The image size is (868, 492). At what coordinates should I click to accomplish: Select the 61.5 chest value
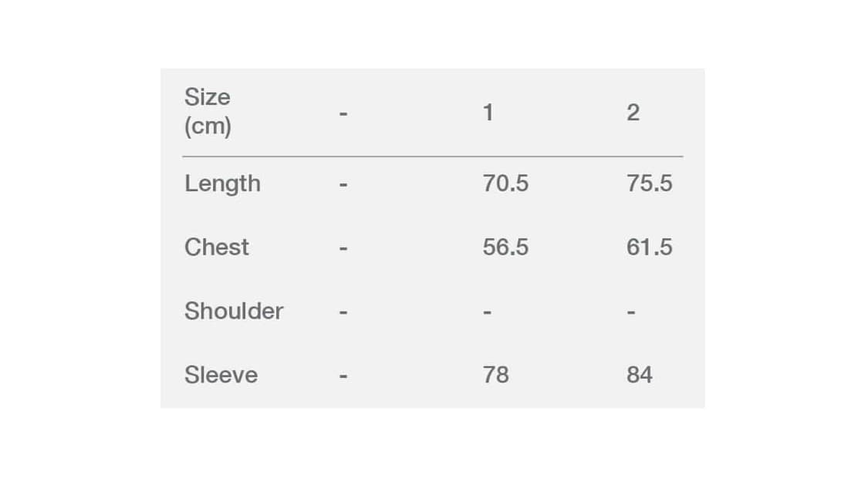[x=649, y=248]
